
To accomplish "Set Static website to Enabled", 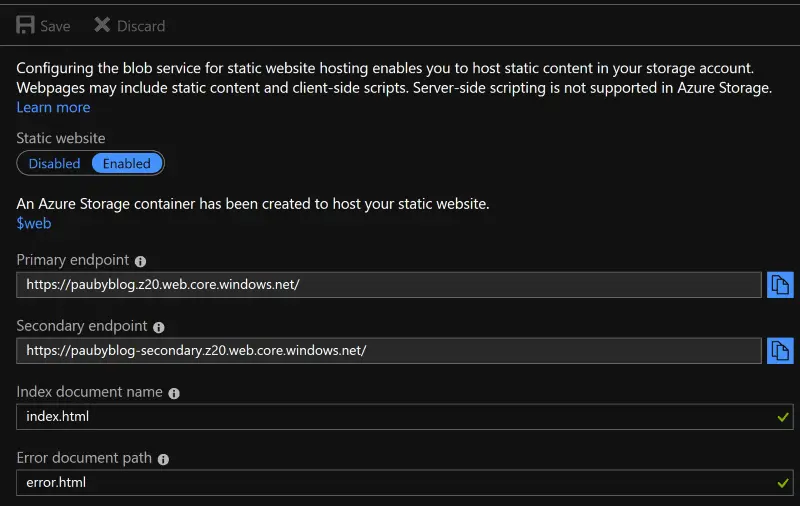I will coord(127,163).
